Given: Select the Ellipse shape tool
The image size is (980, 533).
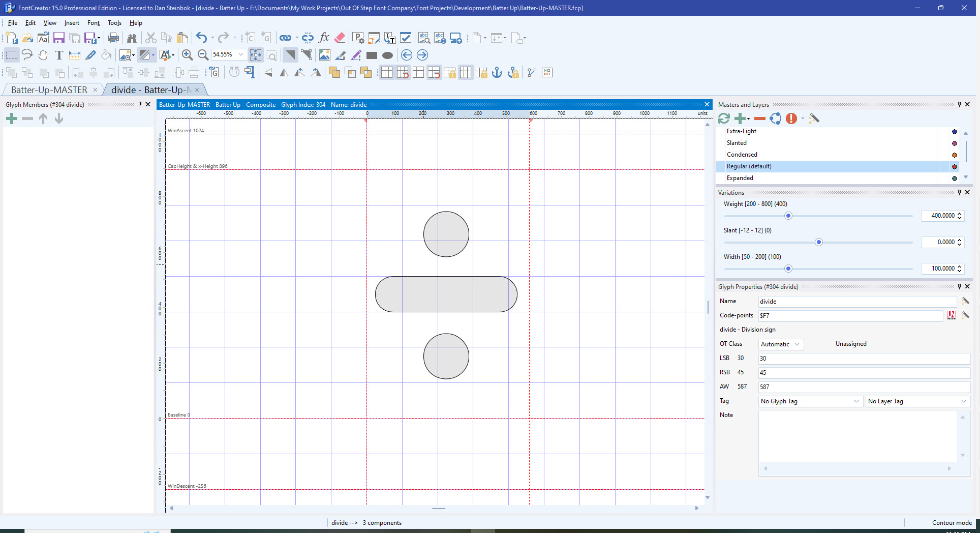Looking at the screenshot, I should (387, 55).
